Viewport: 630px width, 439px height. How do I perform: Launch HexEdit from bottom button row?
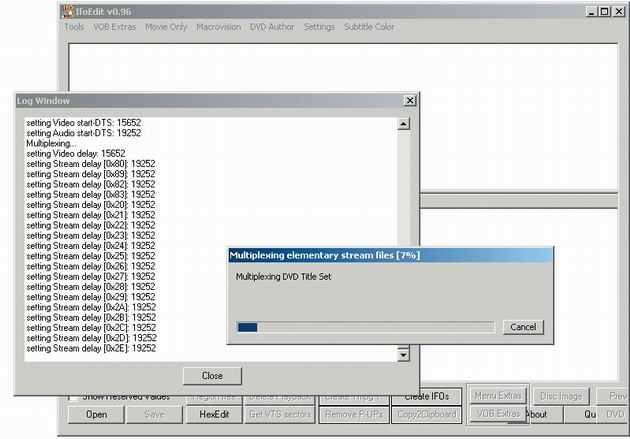coord(214,414)
